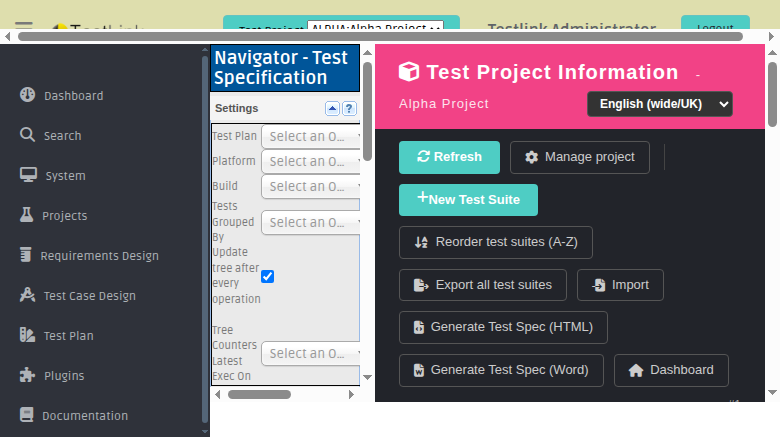Open the Test Plan select dropdown
Image resolution: width=780 pixels, height=437 pixels.
click(311, 136)
